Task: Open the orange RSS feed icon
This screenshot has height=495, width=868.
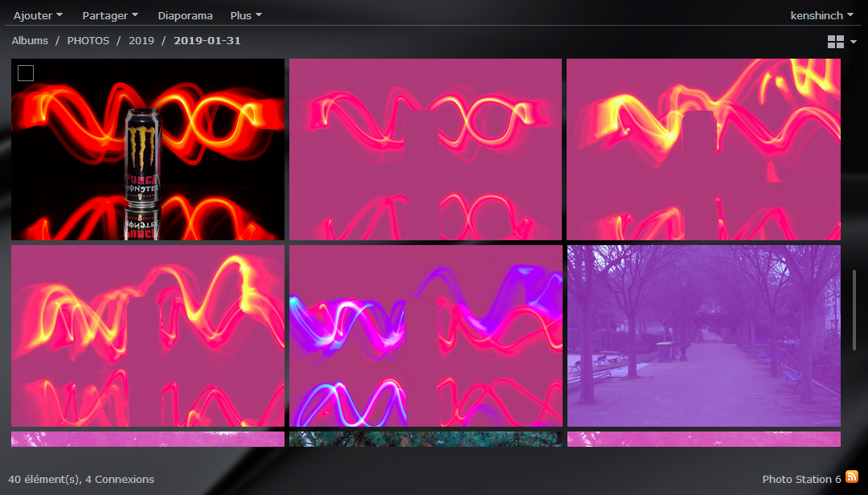Action: tap(852, 477)
